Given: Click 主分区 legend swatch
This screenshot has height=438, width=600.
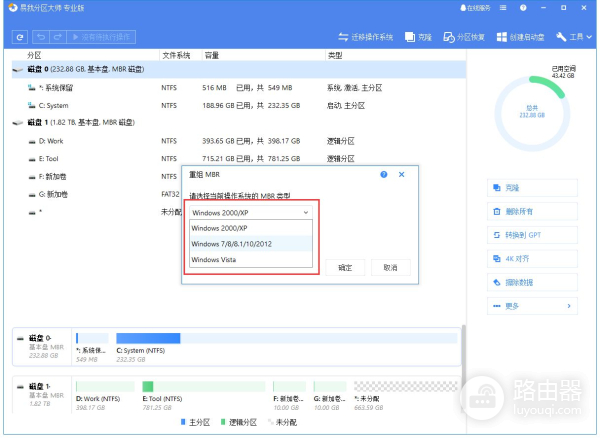Looking at the screenshot, I should [x=183, y=422].
